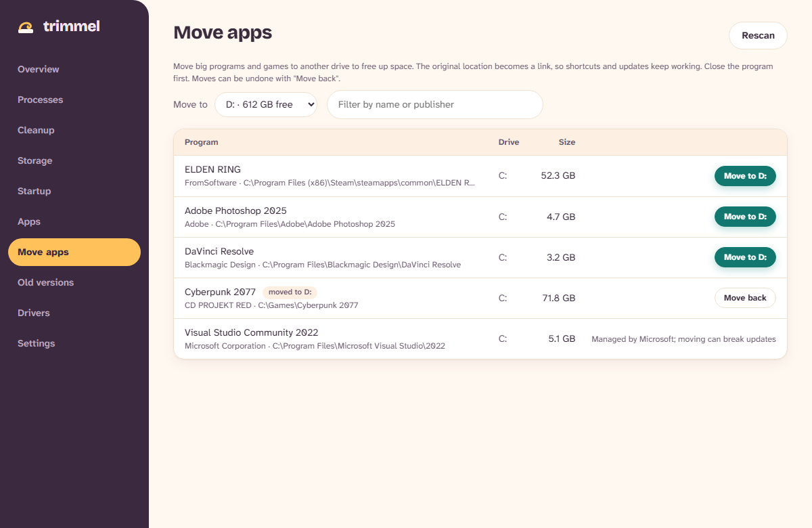Click 'Managed by Microsoft' note

pyautogui.click(x=683, y=339)
